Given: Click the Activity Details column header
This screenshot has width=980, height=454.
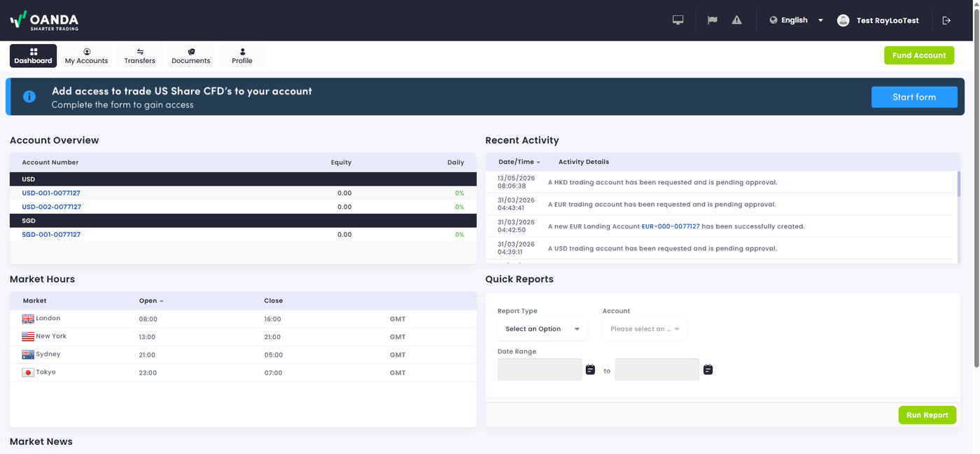Looking at the screenshot, I should (x=584, y=162).
